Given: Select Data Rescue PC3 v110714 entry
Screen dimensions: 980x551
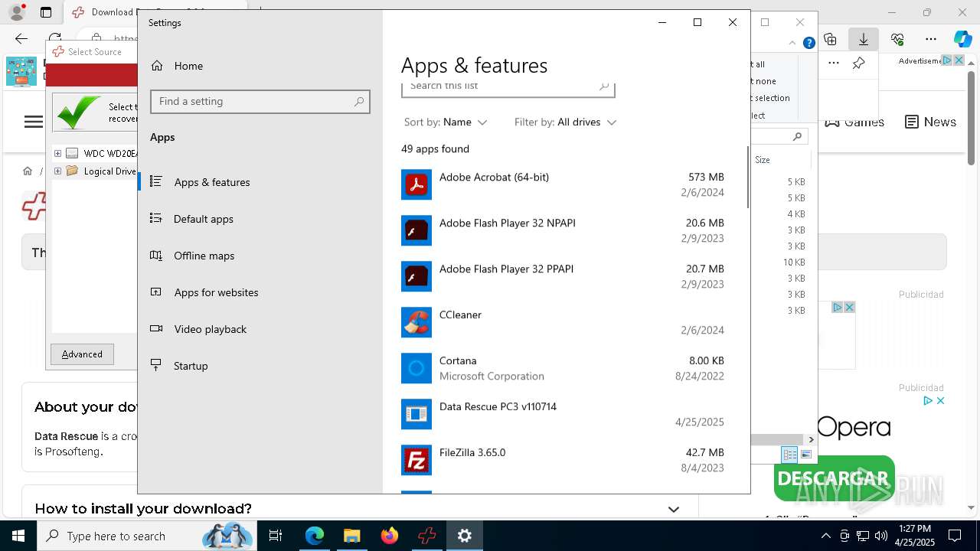Looking at the screenshot, I should pyautogui.click(x=563, y=414).
